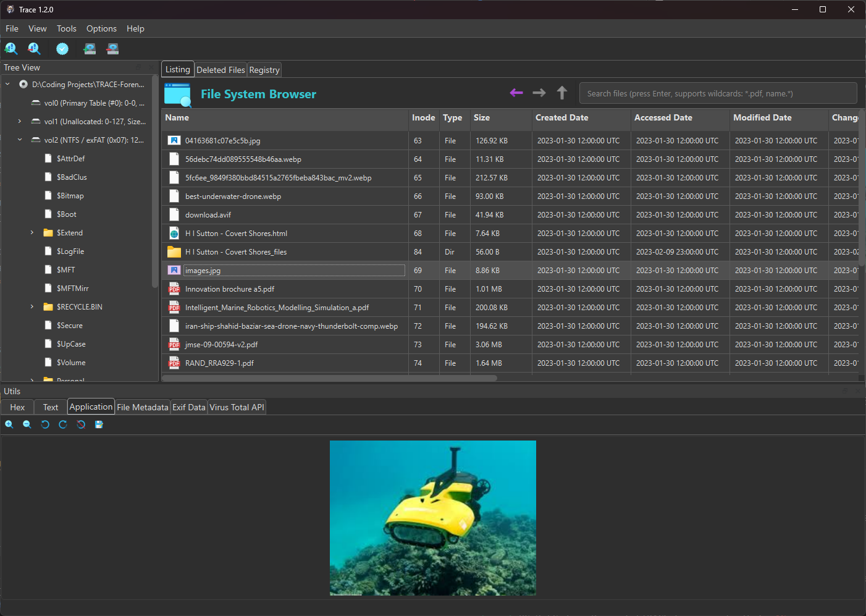Open the View menu
This screenshot has width=866, height=616.
[x=37, y=28]
